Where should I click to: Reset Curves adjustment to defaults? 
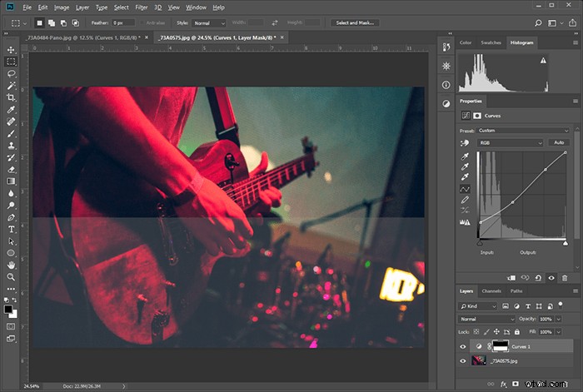tap(538, 278)
